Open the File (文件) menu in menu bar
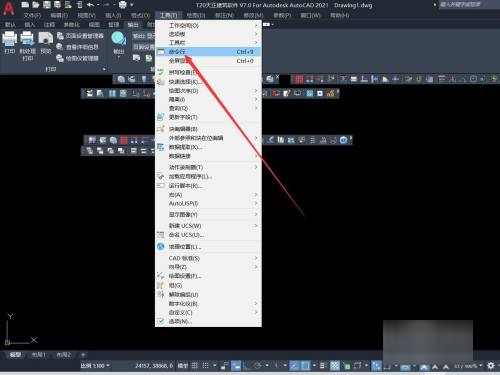This screenshot has width=500, height=375. 32,15
